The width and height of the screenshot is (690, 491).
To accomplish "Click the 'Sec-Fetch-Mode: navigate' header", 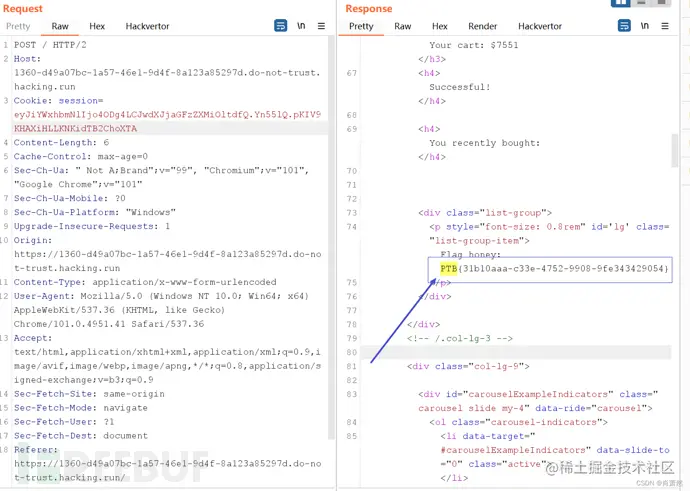I will (81, 408).
